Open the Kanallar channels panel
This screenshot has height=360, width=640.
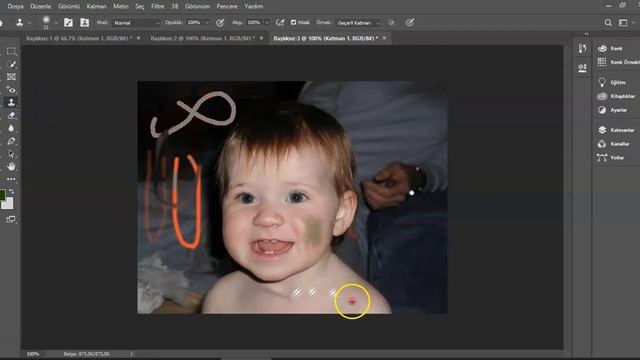[613, 144]
